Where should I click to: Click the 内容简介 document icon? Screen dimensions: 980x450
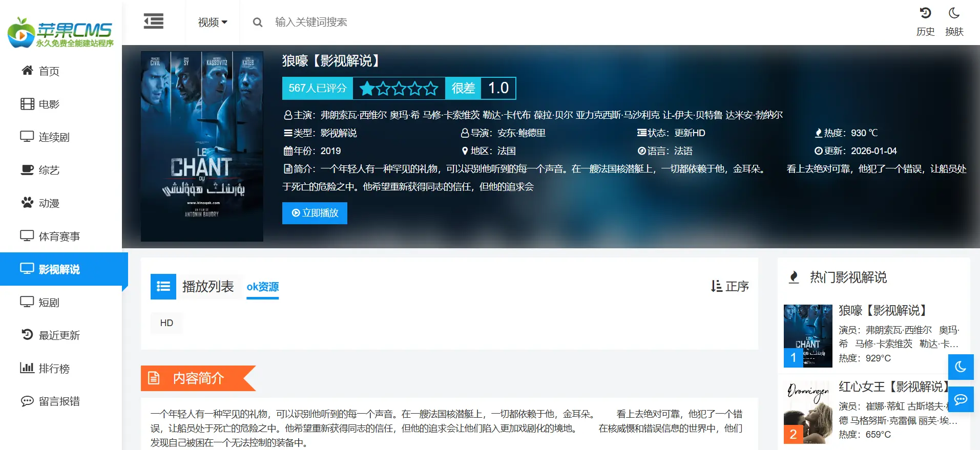(x=154, y=378)
